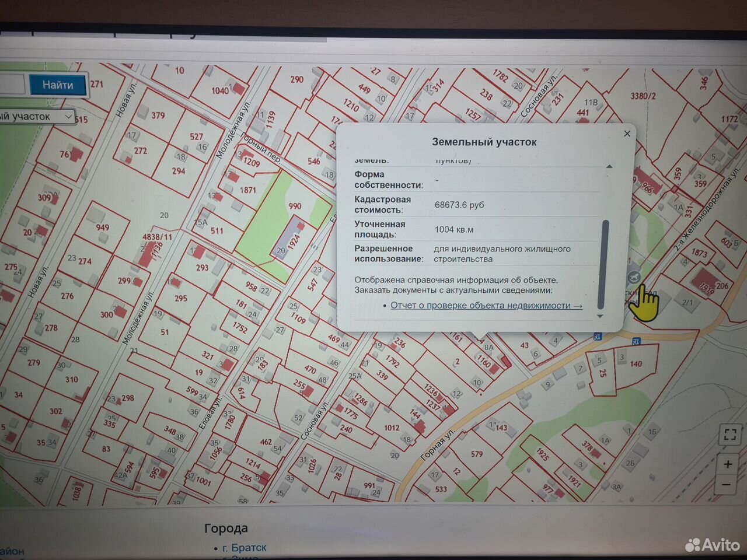Open the Отчет о проверке объекта недвижимости link
The image size is (747, 560).
[x=486, y=305]
